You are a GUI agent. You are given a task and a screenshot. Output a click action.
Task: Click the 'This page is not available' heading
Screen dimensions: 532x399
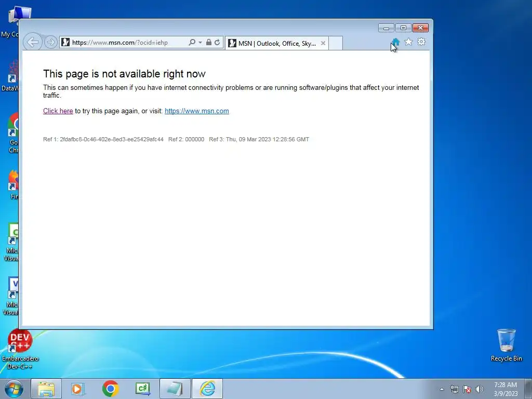pos(124,74)
